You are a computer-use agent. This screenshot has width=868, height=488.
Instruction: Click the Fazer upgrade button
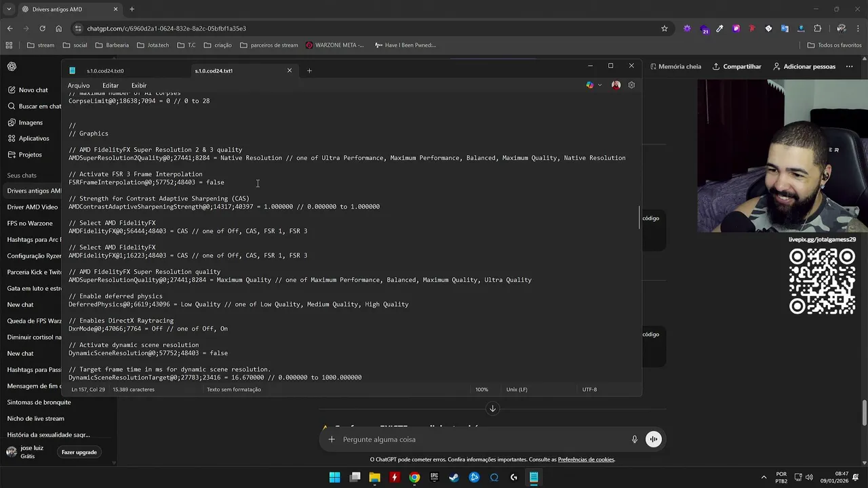[79, 452]
